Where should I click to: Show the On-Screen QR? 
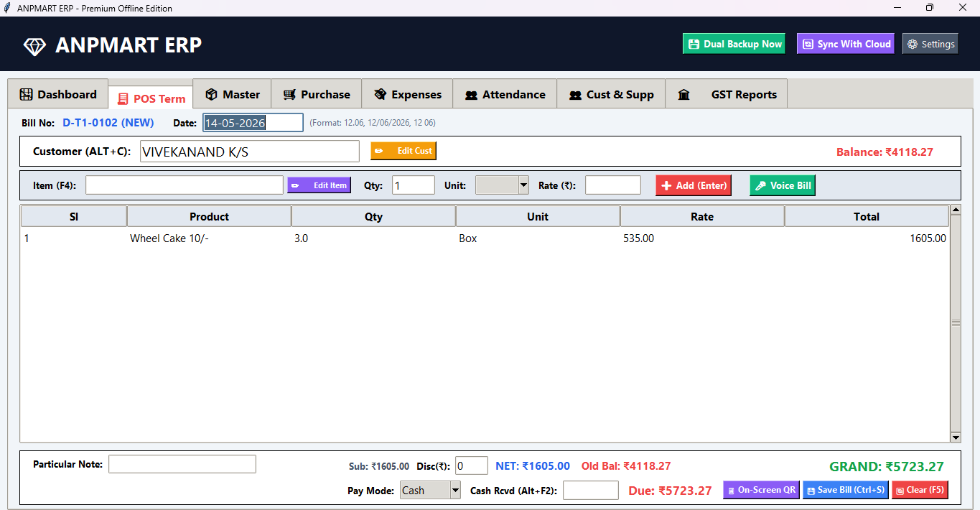762,490
